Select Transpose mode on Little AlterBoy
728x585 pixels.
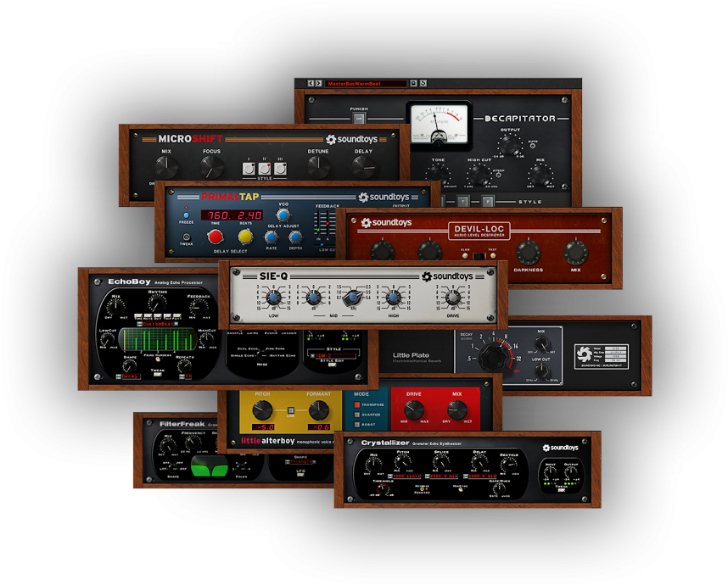(x=356, y=404)
